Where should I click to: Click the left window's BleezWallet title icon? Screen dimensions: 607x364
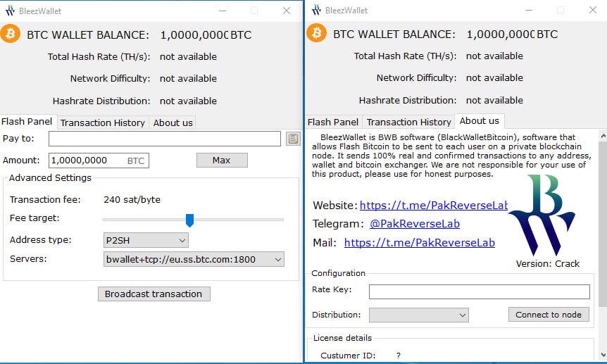(10, 11)
